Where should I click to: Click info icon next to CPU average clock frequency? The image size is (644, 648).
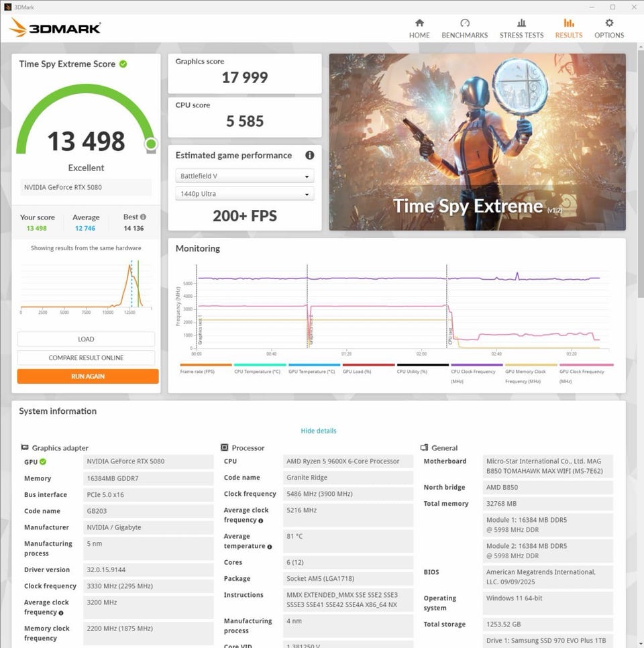[x=261, y=521]
